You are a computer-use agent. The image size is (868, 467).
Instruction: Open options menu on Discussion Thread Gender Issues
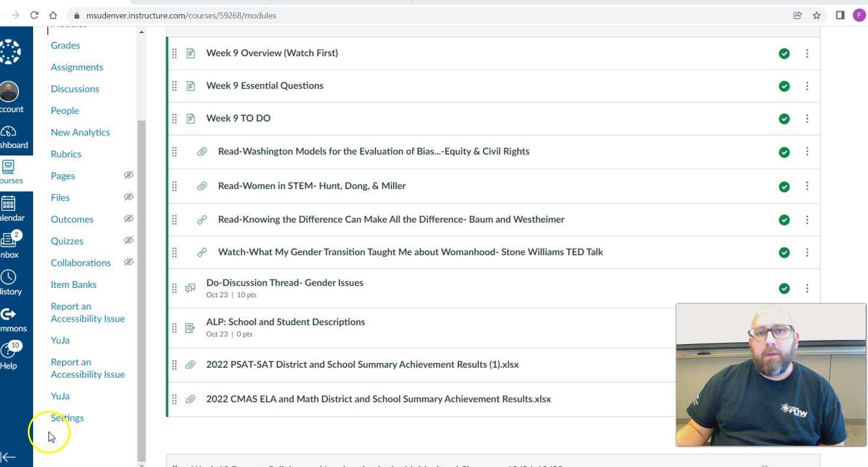pyautogui.click(x=807, y=288)
